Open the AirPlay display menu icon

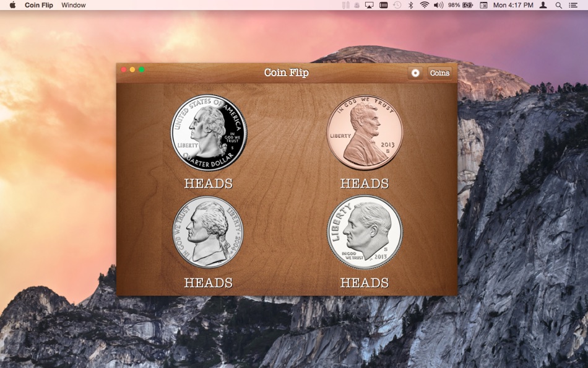coord(370,5)
